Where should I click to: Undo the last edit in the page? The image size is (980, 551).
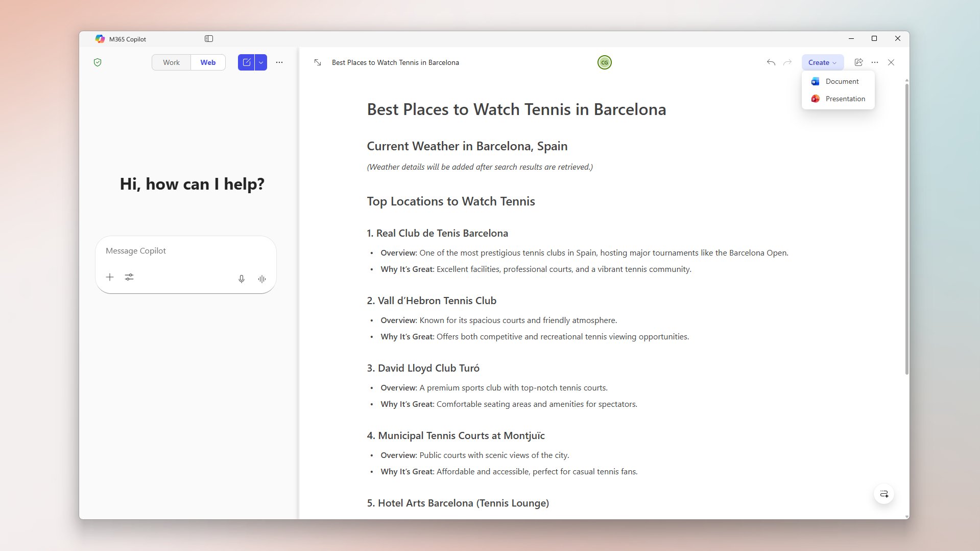point(770,62)
